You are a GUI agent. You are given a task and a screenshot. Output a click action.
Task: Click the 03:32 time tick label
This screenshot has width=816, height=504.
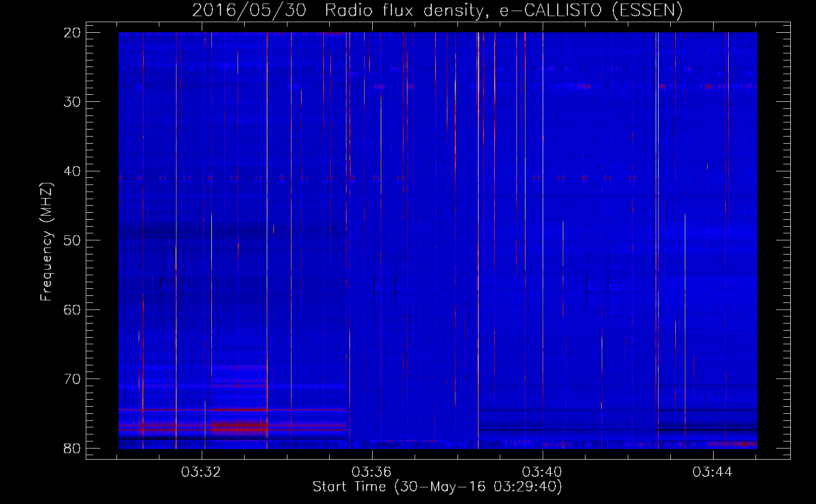click(201, 472)
